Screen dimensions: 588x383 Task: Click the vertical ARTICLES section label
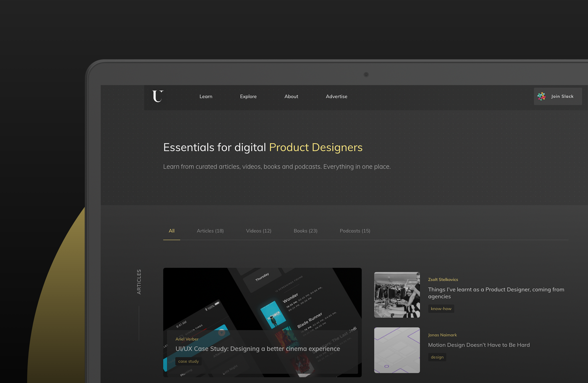139,282
